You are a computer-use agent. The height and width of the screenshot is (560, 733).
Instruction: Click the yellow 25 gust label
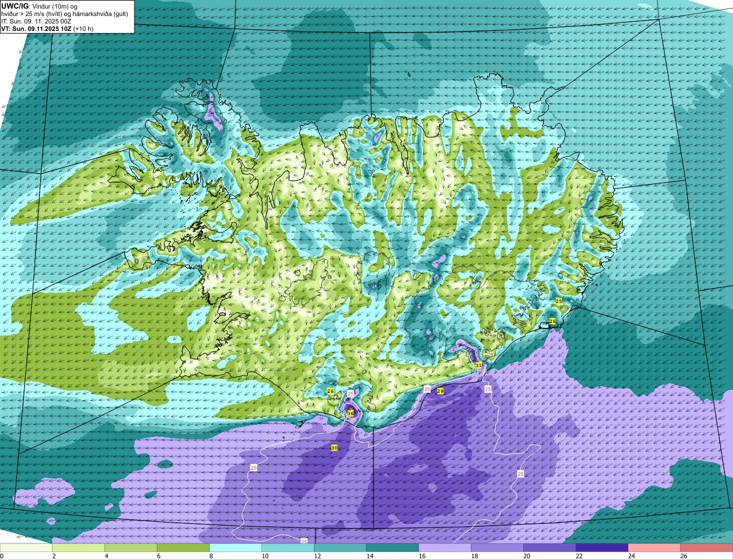(x=559, y=301)
